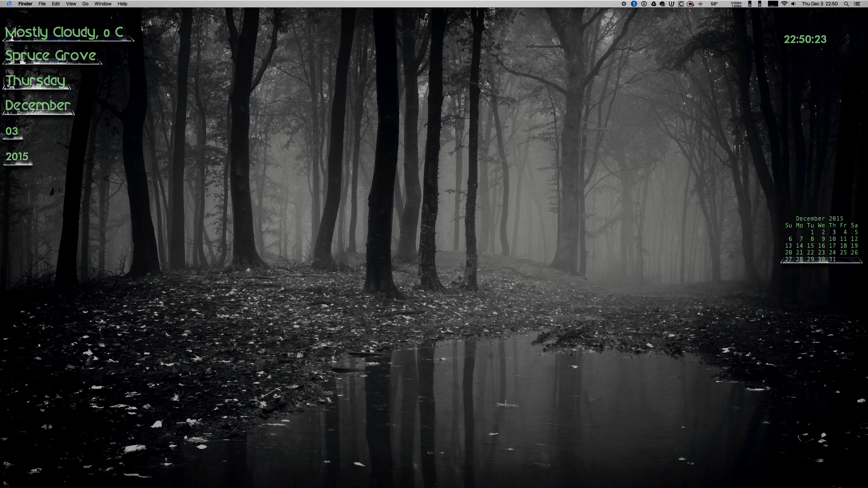Click the CPU history graph in menu bar

[x=773, y=4]
